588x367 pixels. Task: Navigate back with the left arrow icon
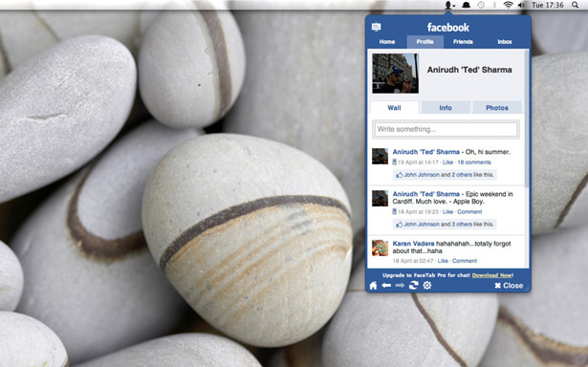386,286
